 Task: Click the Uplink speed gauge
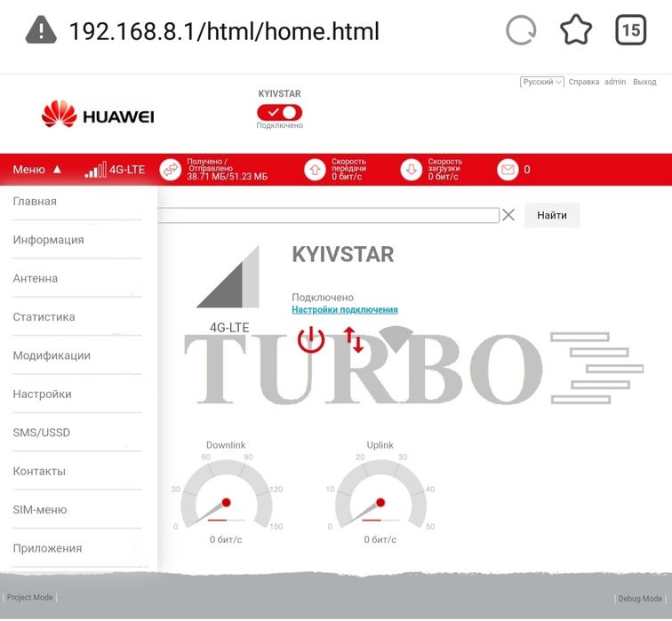click(x=380, y=495)
